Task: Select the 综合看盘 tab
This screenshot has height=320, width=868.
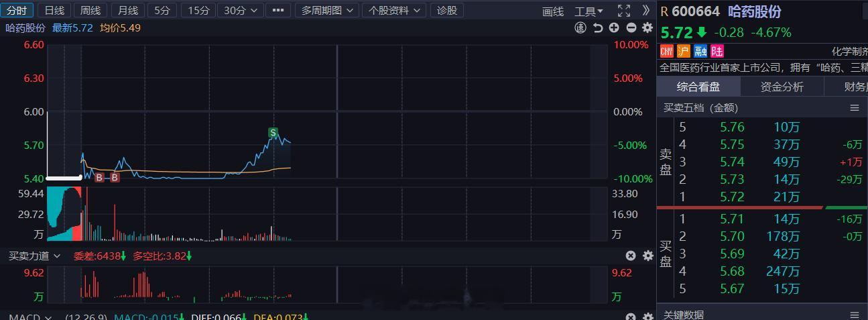Action: (698, 87)
